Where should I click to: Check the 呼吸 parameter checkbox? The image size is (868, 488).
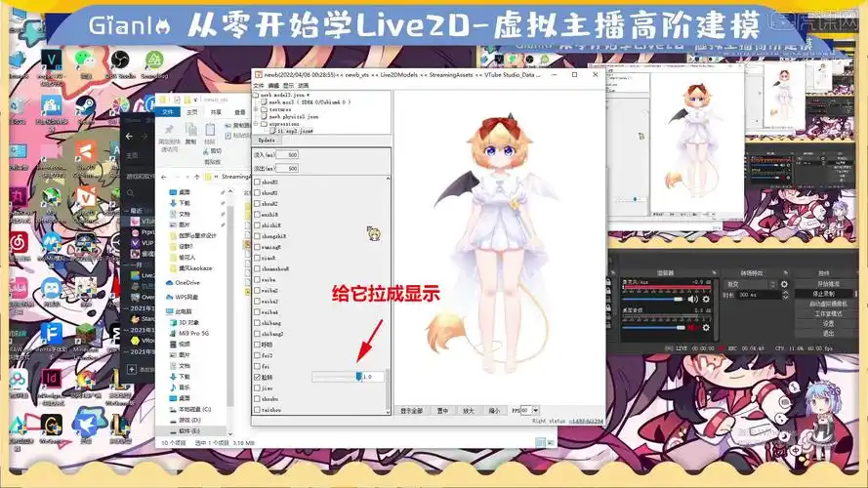(x=257, y=345)
